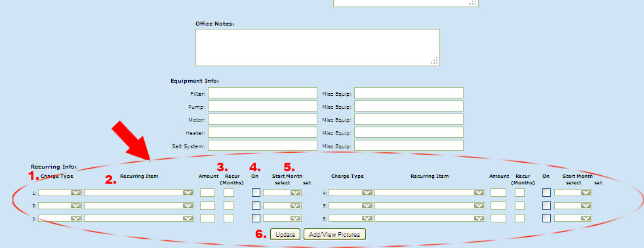Screen dimensions: 644x248
Task: Click Recur Months field in row 4
Action: [520, 193]
